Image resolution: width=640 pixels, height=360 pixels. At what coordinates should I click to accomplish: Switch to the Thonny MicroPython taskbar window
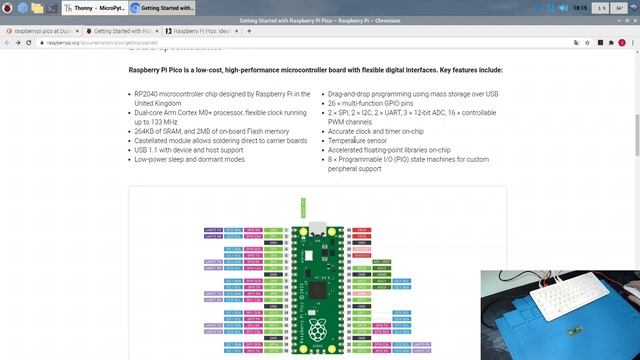[95, 8]
